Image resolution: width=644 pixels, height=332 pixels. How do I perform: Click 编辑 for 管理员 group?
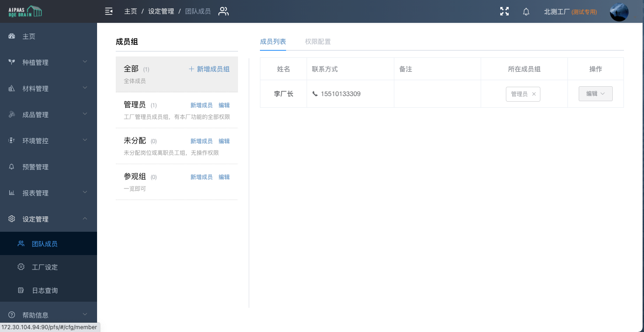pos(224,105)
